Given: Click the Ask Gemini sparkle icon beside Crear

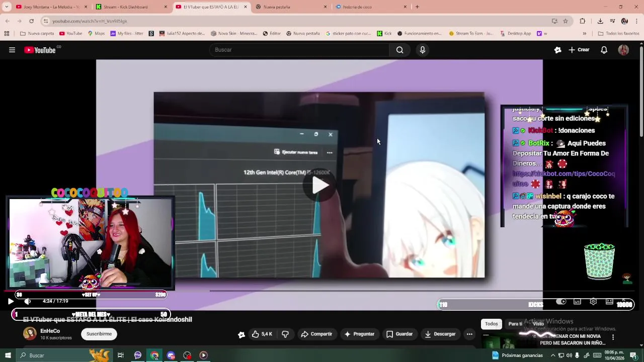Looking at the screenshot, I should click(557, 50).
